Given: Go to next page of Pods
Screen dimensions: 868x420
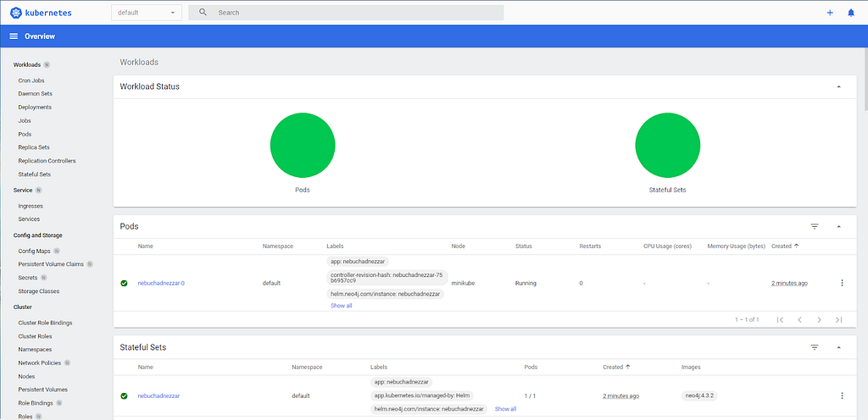Looking at the screenshot, I should click(820, 319).
